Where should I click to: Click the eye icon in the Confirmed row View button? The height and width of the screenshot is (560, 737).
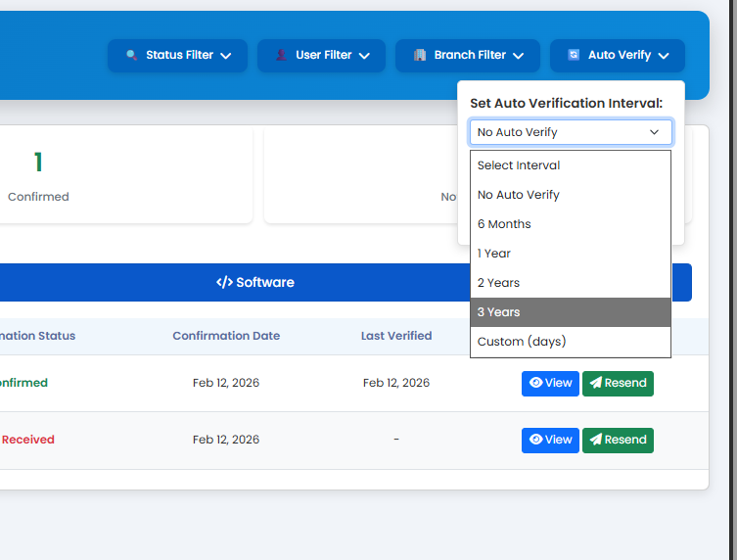coord(535,383)
